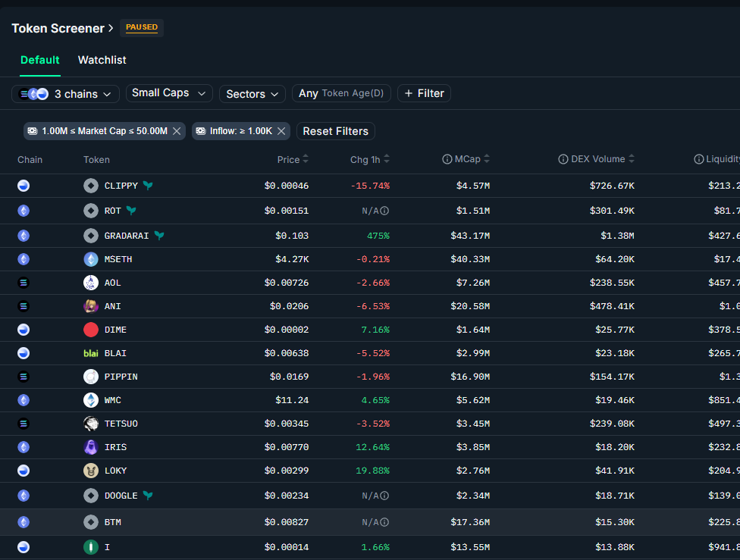This screenshot has width=740, height=560.
Task: Click the sprout icon beside DOOGLE
Action: click(x=148, y=496)
